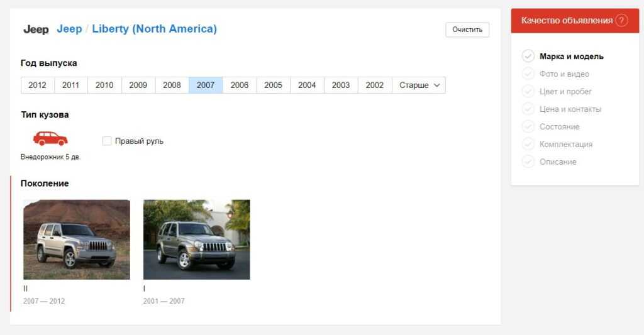Click the checkmark circle beside Описание
644x335 pixels.
(x=528, y=162)
